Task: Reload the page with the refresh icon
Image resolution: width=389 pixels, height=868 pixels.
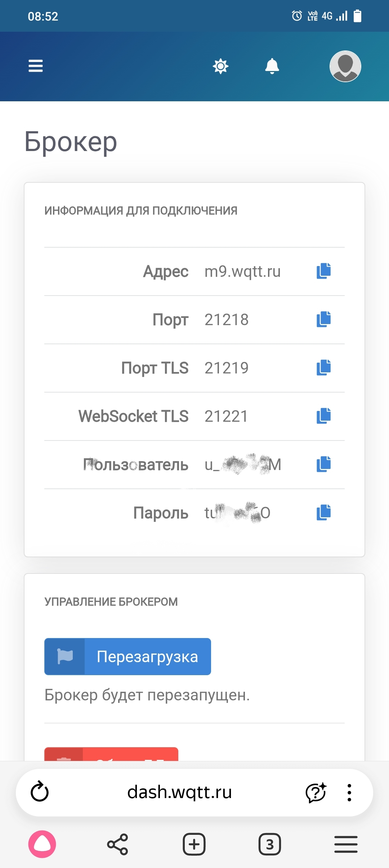Action: [40, 792]
